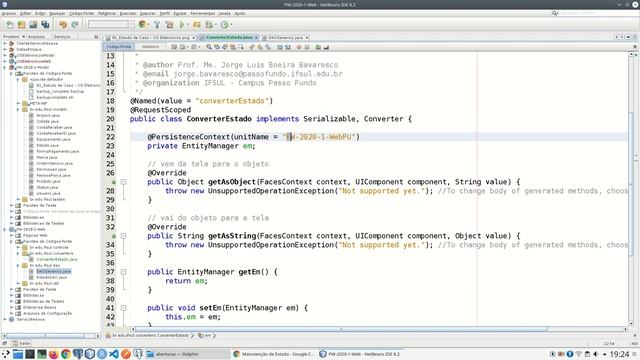Click the KDE application launcher icon

tap(6, 354)
